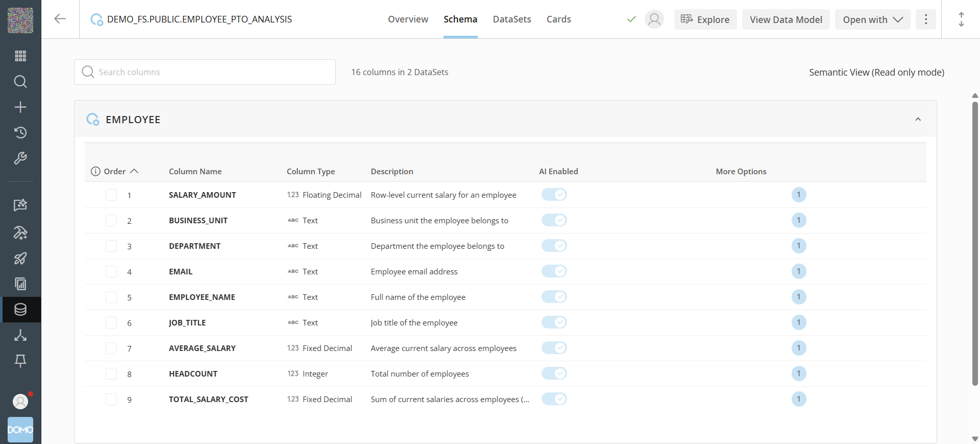Viewport: 980px width, 444px height.
Task: Click more options badge for SALARY_AMOUNT
Action: (798, 195)
